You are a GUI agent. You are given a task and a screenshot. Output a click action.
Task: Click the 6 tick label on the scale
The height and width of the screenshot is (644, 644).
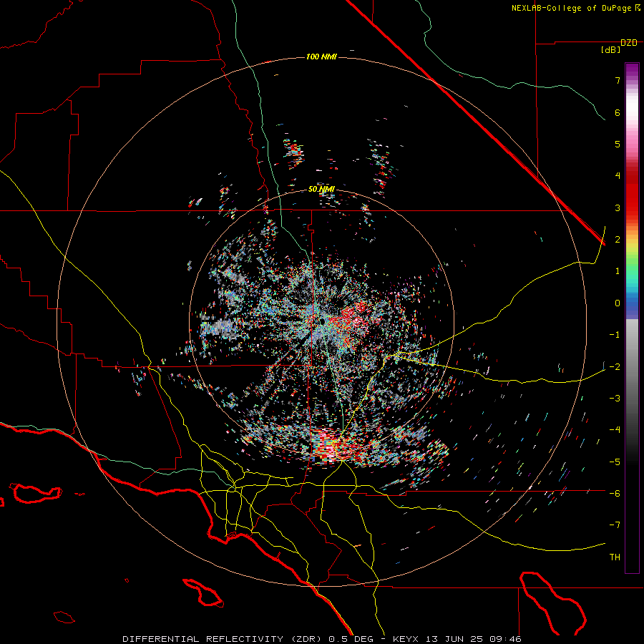(618, 112)
